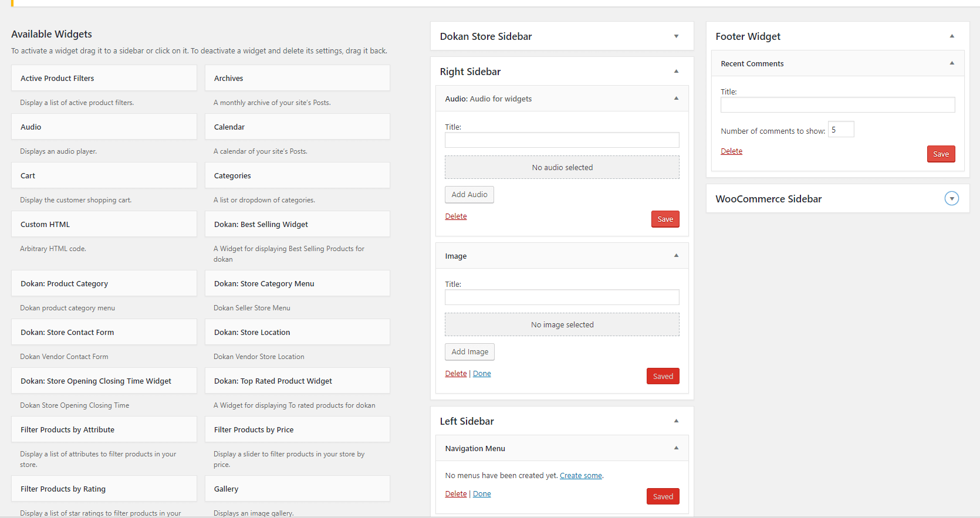This screenshot has height=518, width=980.
Task: Click the Available Widgets heading
Action: click(x=52, y=34)
